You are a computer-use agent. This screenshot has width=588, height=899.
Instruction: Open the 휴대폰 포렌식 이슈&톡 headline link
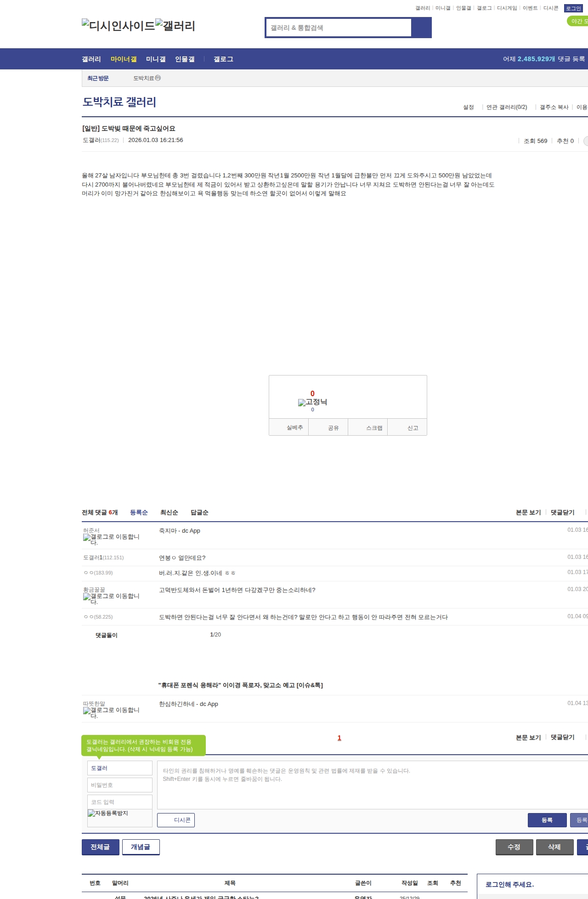coord(240,685)
